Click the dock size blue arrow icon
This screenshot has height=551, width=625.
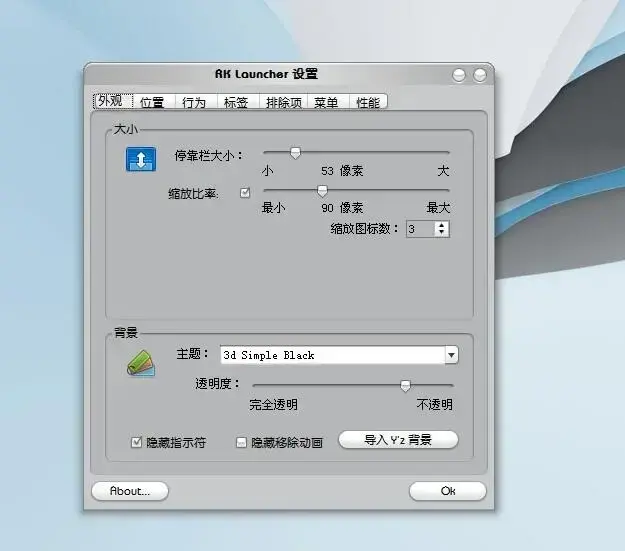point(141,159)
